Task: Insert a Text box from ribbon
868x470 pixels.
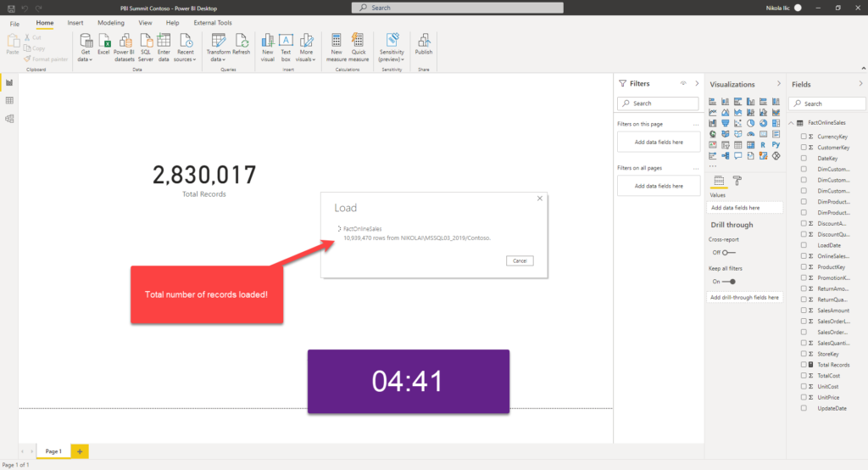Action: pyautogui.click(x=286, y=48)
